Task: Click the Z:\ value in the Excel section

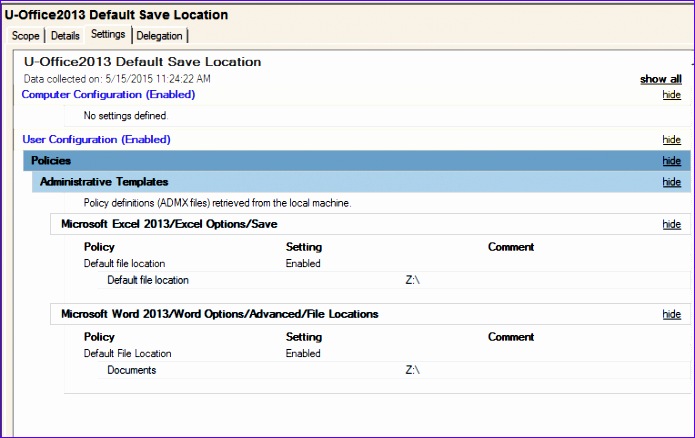Action: pos(412,280)
